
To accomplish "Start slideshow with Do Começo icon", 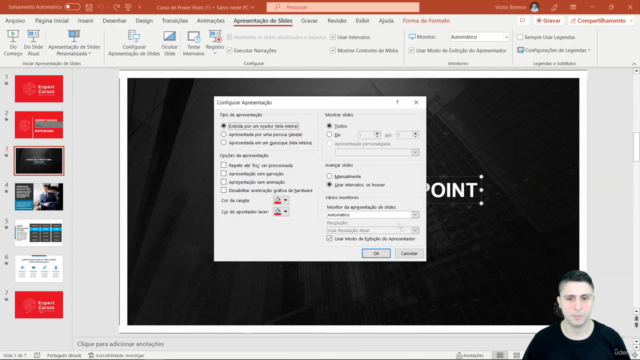I will 13,43.
